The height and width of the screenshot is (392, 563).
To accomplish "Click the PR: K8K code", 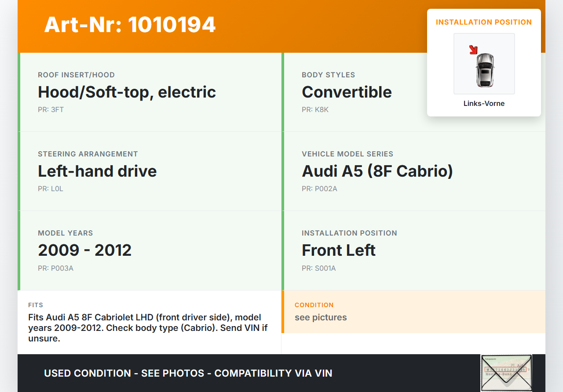I will pos(315,110).
